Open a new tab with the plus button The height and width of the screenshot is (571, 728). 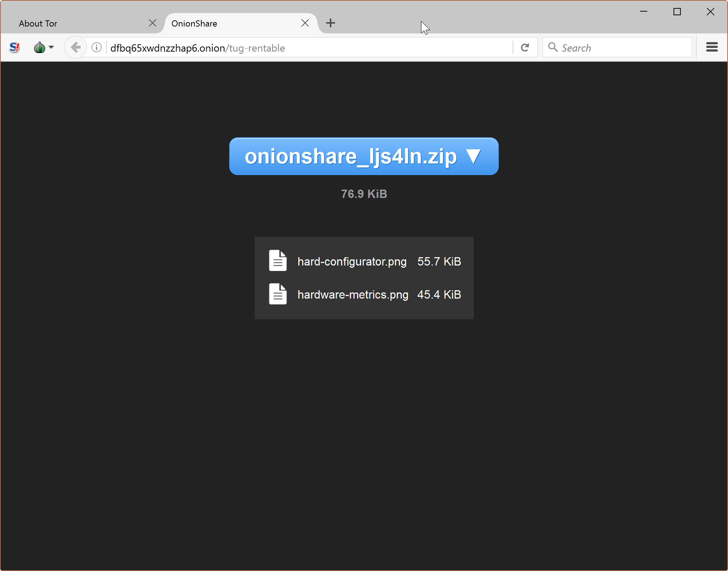[331, 23]
